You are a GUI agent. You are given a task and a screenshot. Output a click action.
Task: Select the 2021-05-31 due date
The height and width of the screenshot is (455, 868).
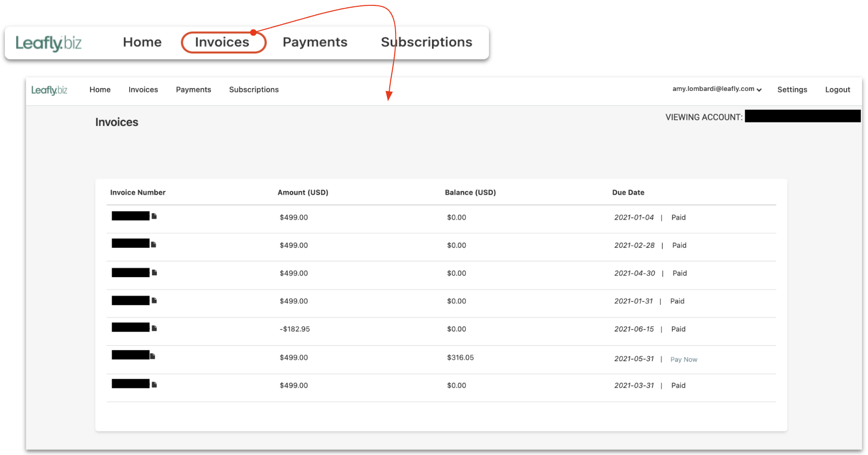pyautogui.click(x=634, y=359)
